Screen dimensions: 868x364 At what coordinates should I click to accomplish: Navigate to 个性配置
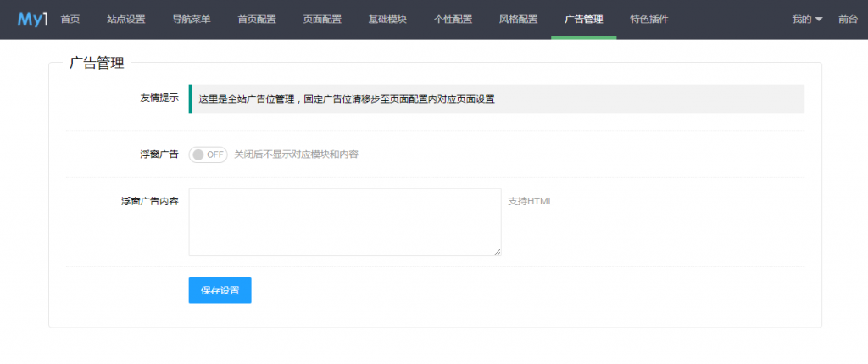click(453, 20)
